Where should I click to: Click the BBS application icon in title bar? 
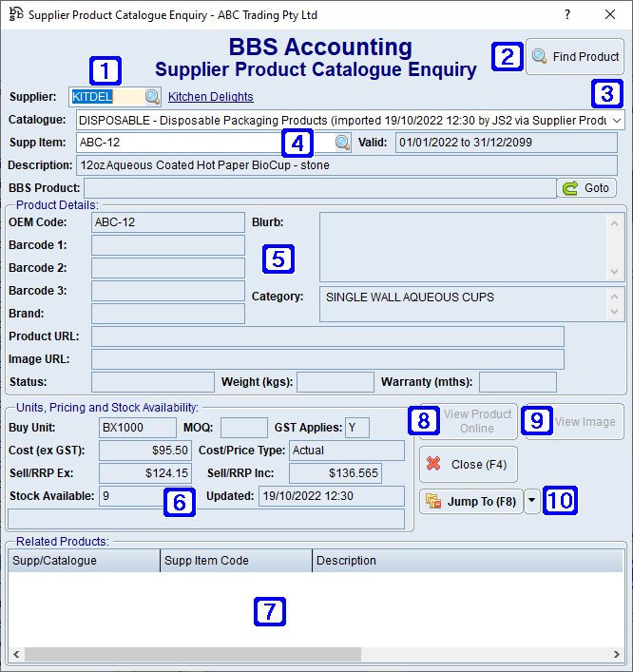click(x=16, y=14)
